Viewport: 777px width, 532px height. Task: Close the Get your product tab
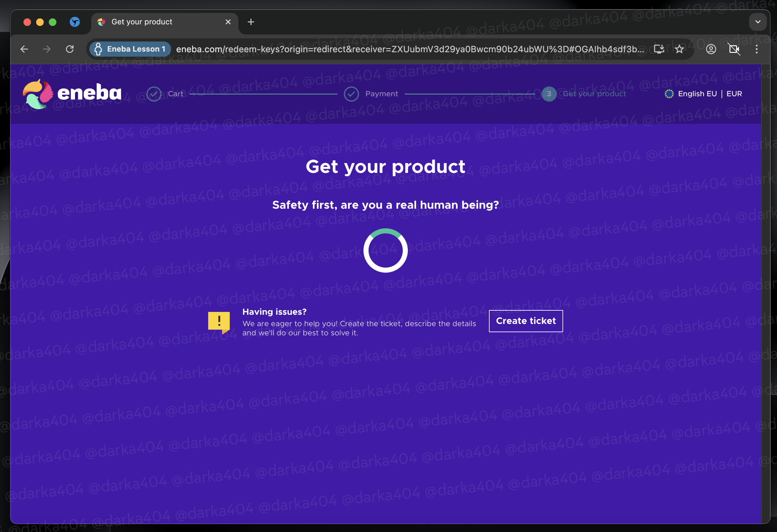228,22
